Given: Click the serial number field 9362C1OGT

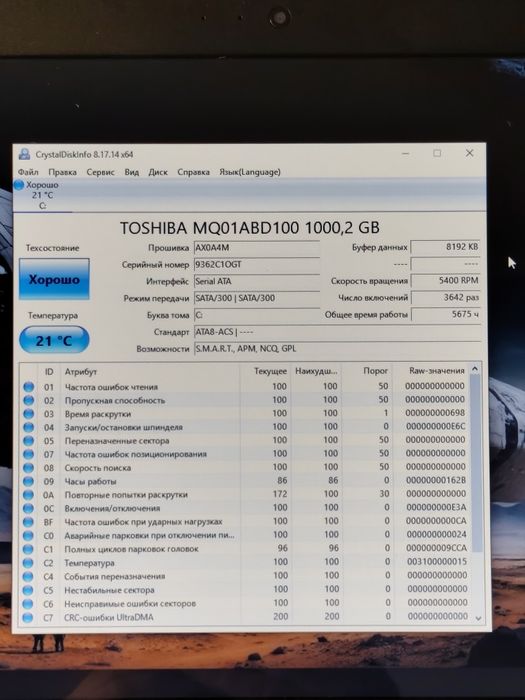Looking at the screenshot, I should pos(257,265).
